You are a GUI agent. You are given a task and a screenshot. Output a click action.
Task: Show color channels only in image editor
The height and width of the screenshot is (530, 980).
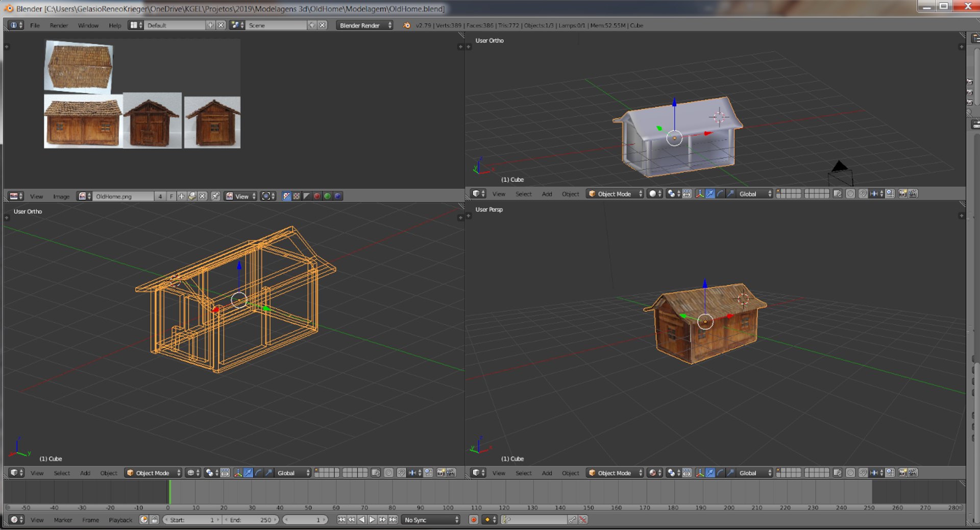297,196
